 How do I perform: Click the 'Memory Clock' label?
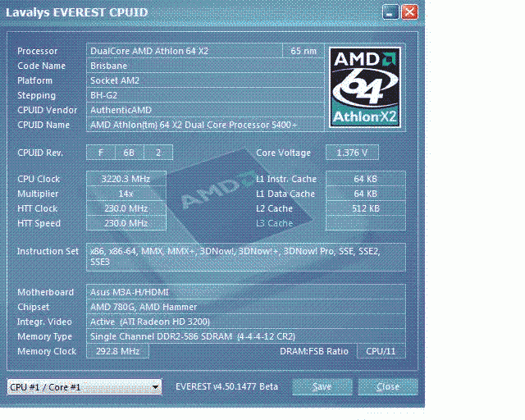pyautogui.click(x=47, y=351)
